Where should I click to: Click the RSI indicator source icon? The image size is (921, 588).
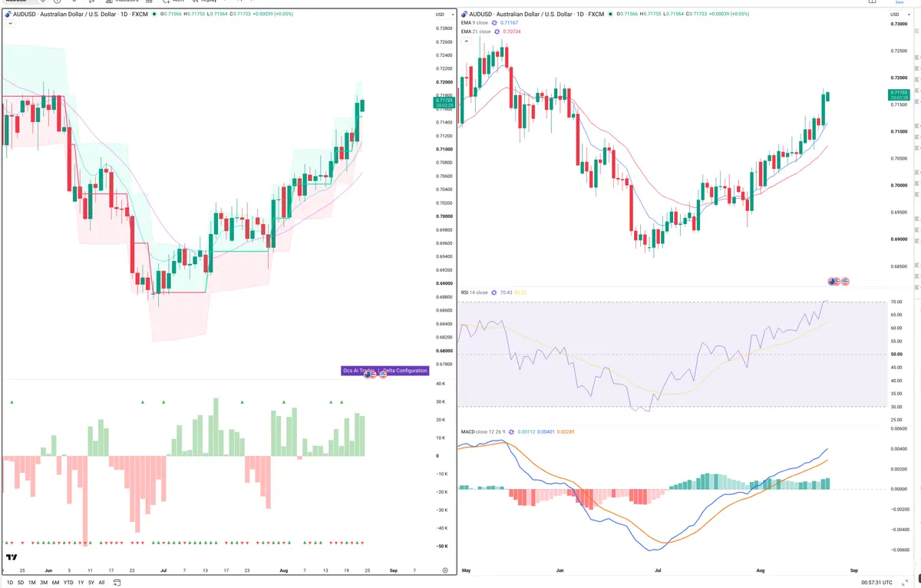[x=494, y=292]
